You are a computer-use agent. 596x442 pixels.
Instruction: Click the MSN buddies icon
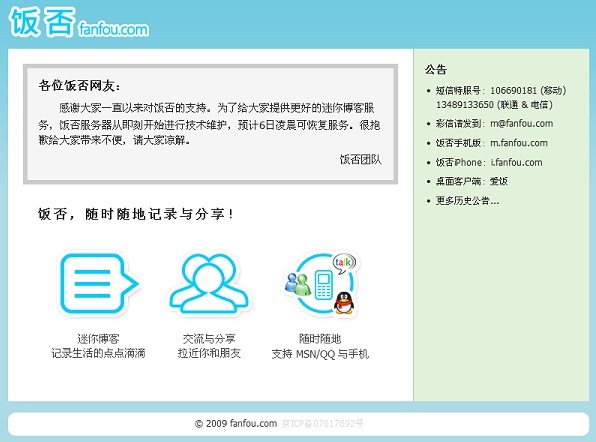tap(298, 284)
